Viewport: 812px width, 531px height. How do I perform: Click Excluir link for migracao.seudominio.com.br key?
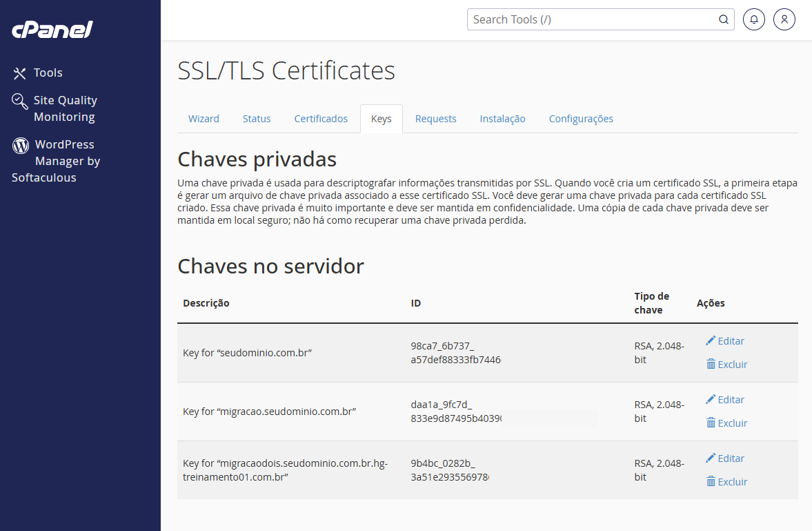pyautogui.click(x=732, y=423)
